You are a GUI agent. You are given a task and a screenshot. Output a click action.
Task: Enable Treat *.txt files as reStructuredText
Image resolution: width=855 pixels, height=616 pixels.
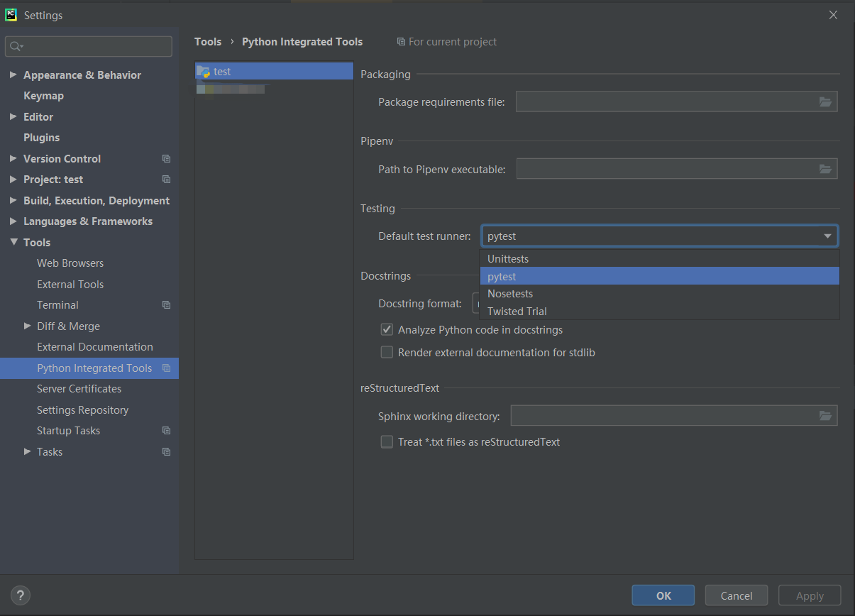point(387,441)
